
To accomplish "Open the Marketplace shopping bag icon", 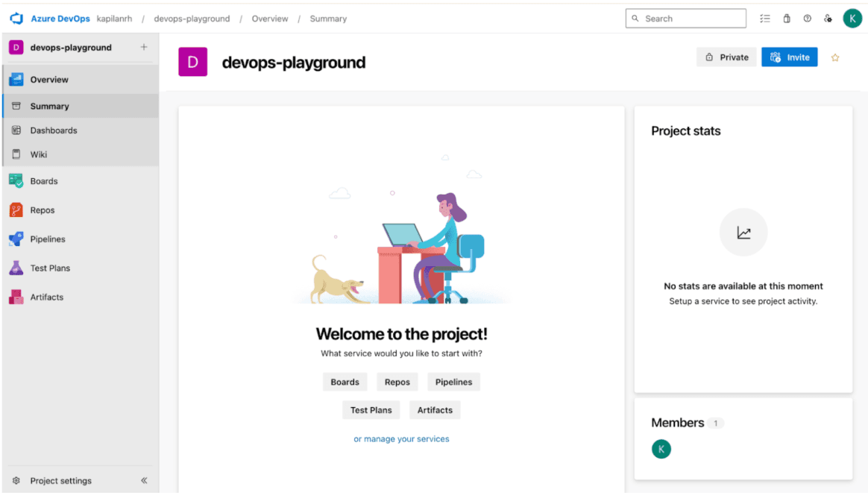I will coord(786,18).
